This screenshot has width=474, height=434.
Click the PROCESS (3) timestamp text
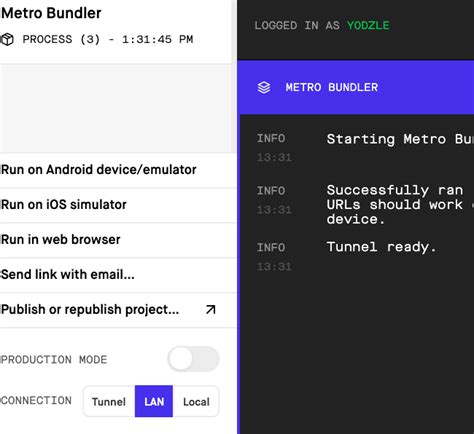108,39
